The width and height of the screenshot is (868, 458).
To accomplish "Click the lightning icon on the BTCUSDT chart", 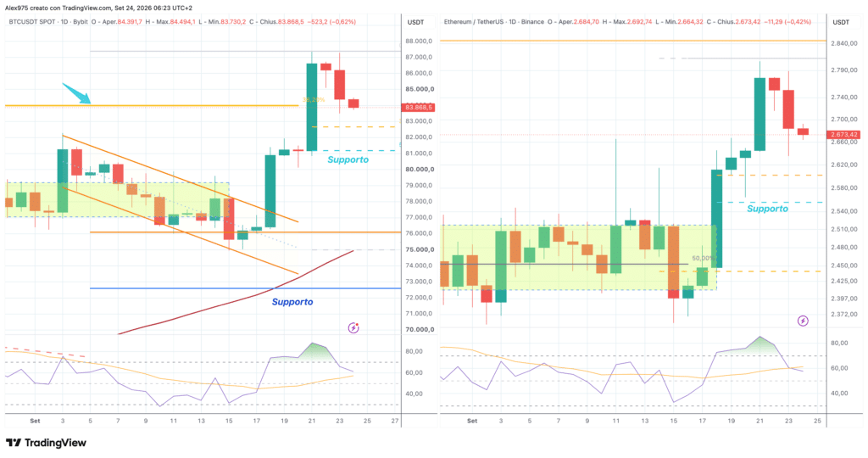I will point(353,328).
